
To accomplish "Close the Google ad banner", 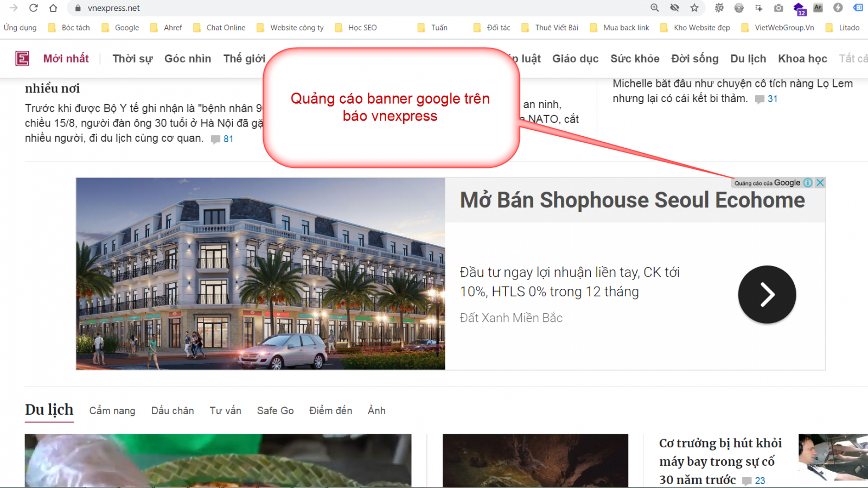I will click(x=820, y=183).
